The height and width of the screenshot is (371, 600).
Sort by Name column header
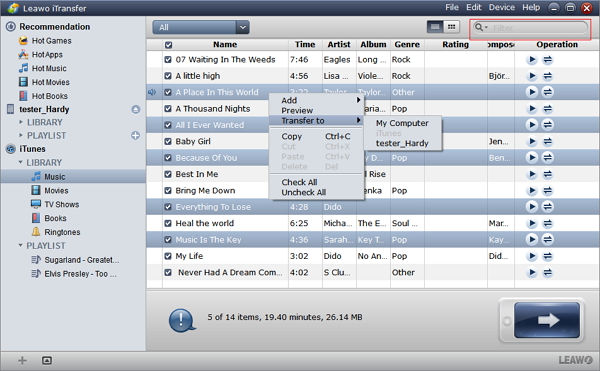[225, 44]
